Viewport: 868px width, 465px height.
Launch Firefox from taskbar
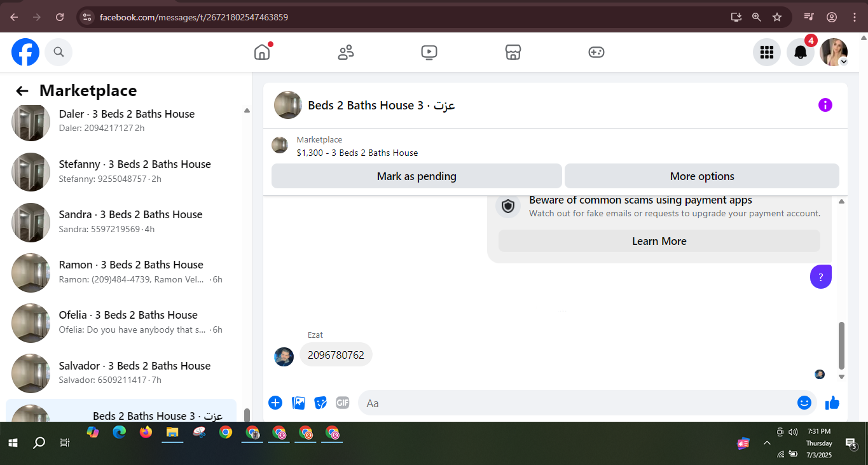coord(146,433)
